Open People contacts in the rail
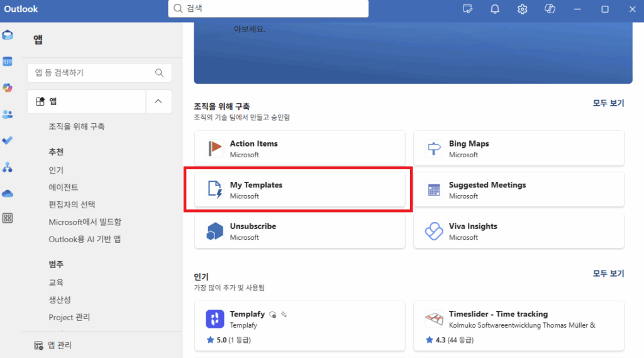The image size is (644, 358). click(x=8, y=115)
